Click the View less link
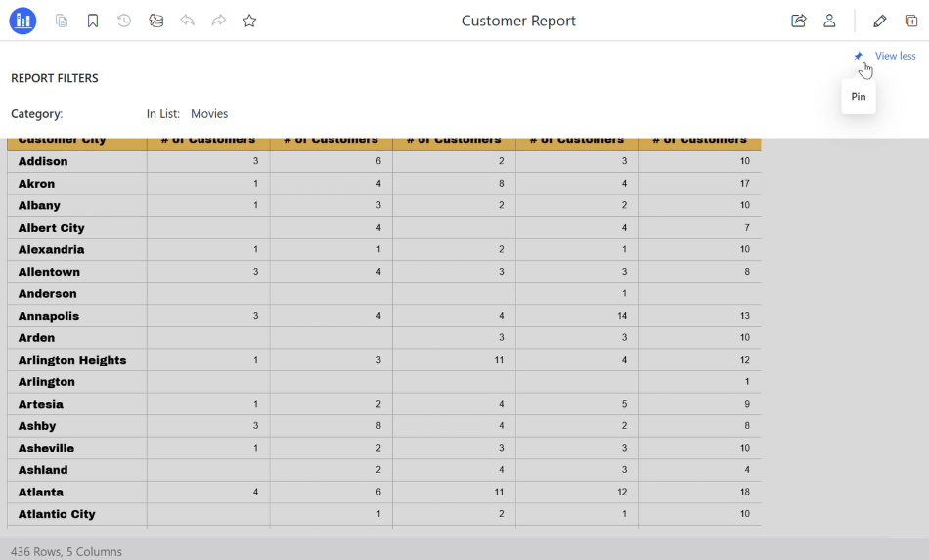 (x=895, y=56)
